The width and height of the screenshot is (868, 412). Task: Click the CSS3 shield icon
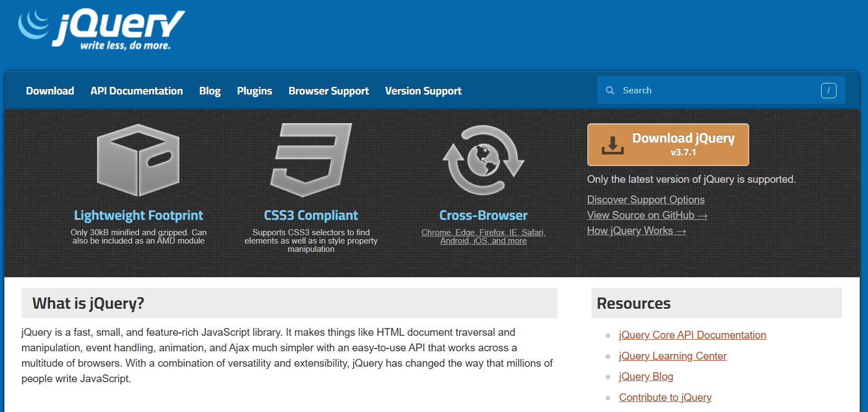[x=311, y=160]
